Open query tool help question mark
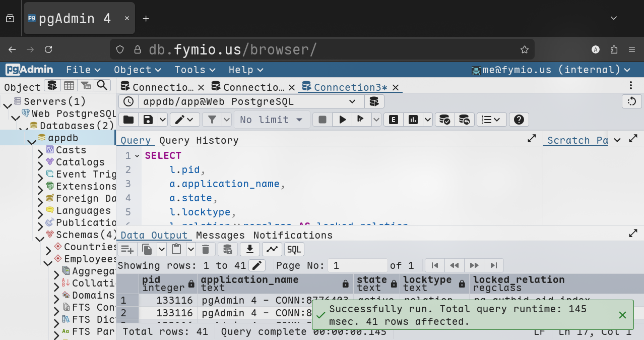Viewport: 644px width, 340px height. pyautogui.click(x=519, y=120)
